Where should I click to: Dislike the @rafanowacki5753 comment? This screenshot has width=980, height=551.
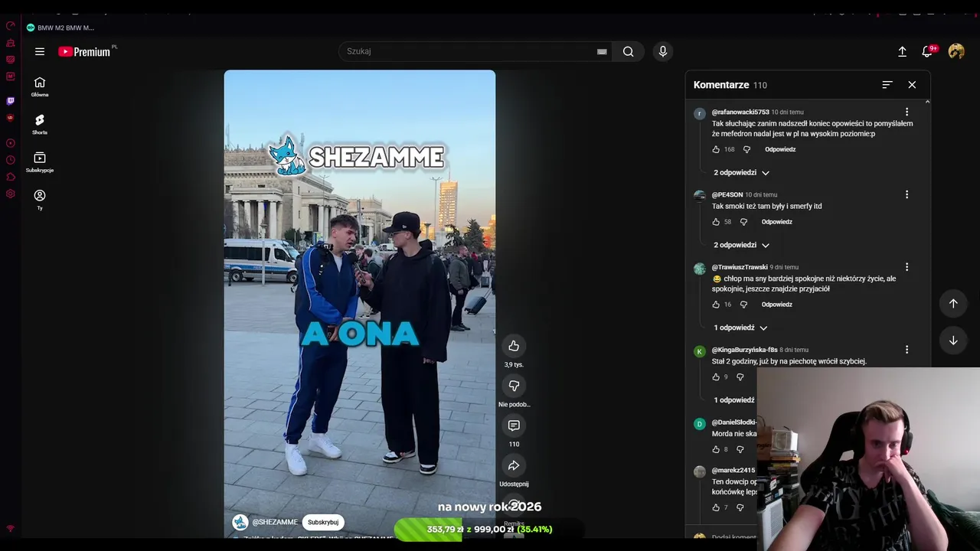click(746, 149)
